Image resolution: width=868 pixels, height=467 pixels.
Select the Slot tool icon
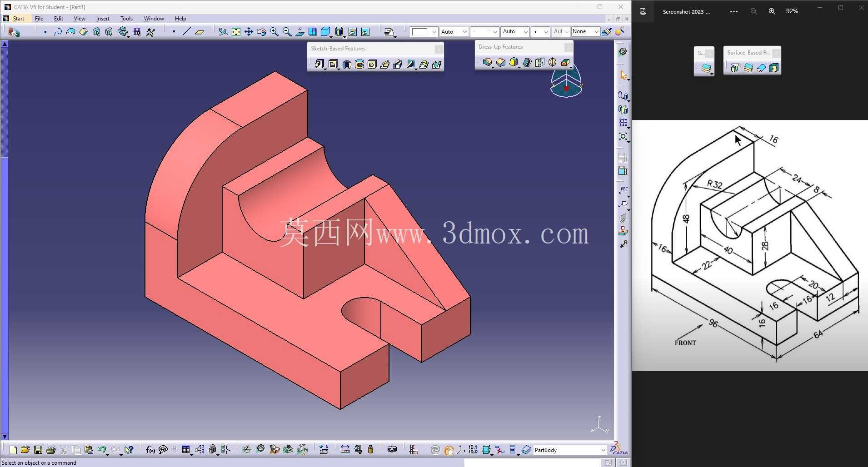pos(398,64)
